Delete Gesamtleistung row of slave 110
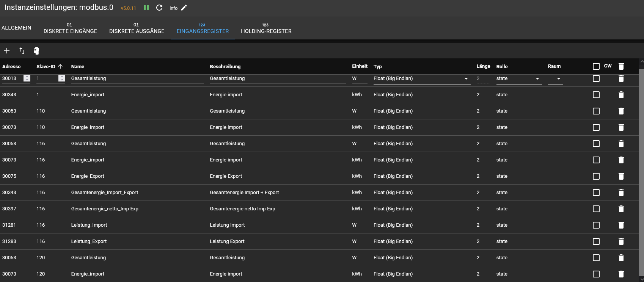This screenshot has width=644, height=282. tap(621, 111)
